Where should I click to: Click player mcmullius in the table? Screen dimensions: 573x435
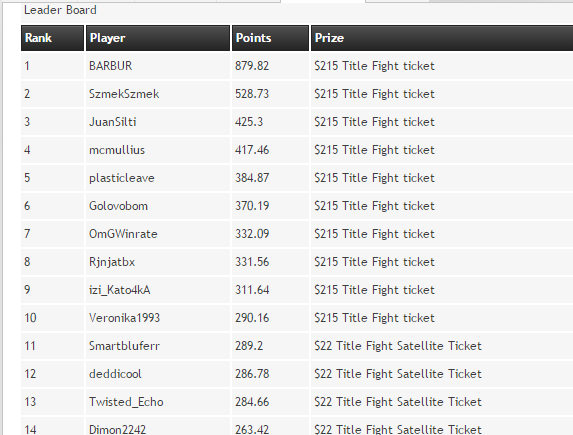117,150
